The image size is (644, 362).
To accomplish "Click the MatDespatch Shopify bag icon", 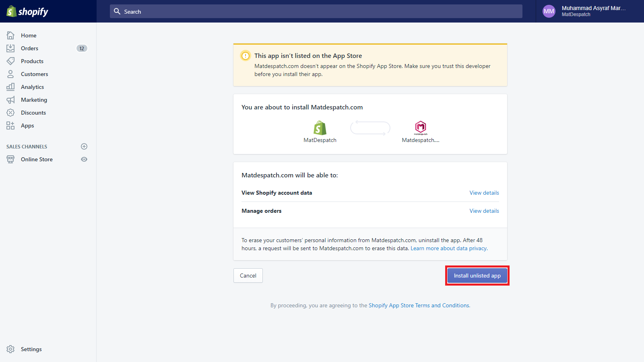I will click(320, 128).
